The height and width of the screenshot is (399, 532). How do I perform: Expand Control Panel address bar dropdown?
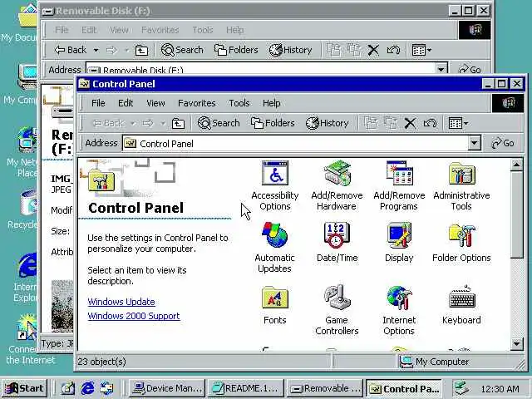pyautogui.click(x=474, y=143)
